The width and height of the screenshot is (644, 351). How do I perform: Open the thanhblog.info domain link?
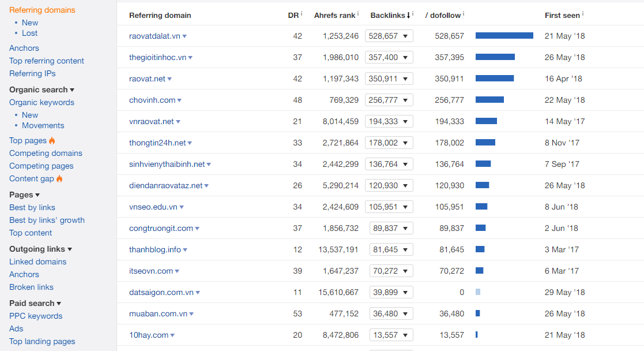tap(155, 250)
